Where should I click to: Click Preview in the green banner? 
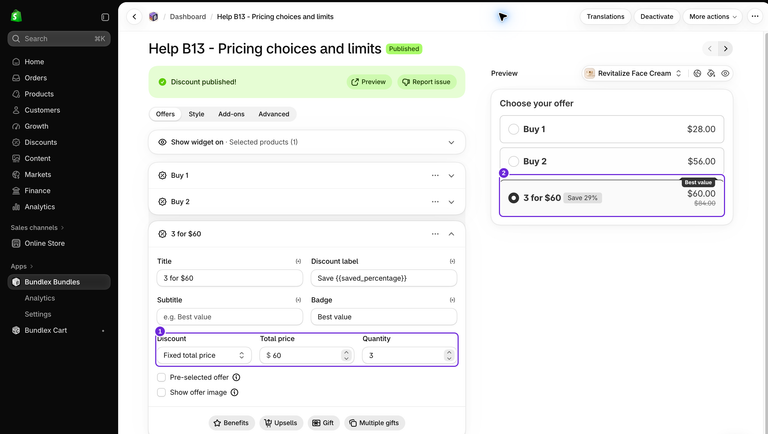369,82
